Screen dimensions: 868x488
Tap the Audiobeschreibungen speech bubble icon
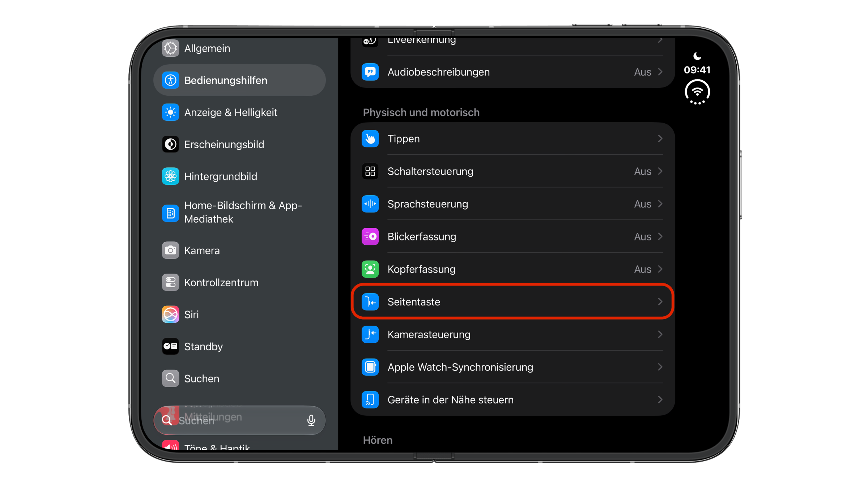(x=370, y=72)
